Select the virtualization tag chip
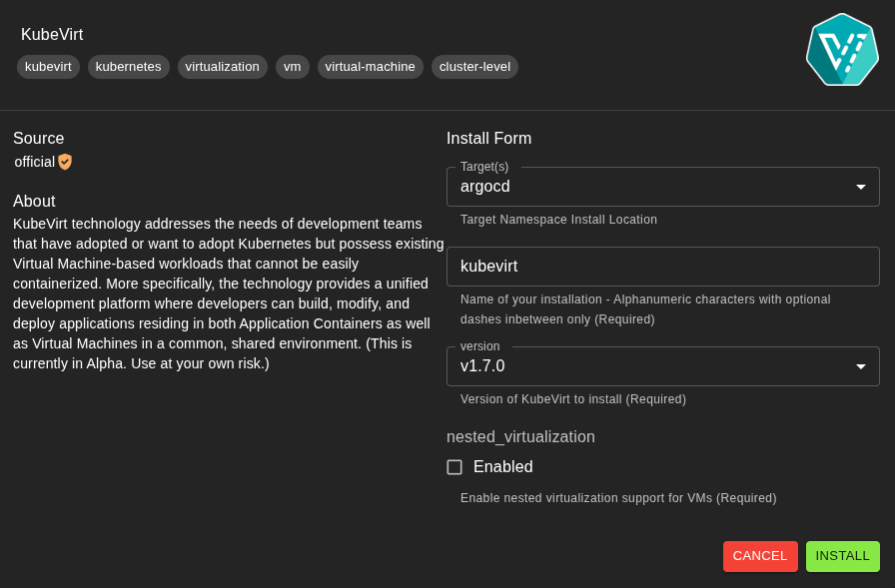This screenshot has height=588, width=895. (x=222, y=67)
